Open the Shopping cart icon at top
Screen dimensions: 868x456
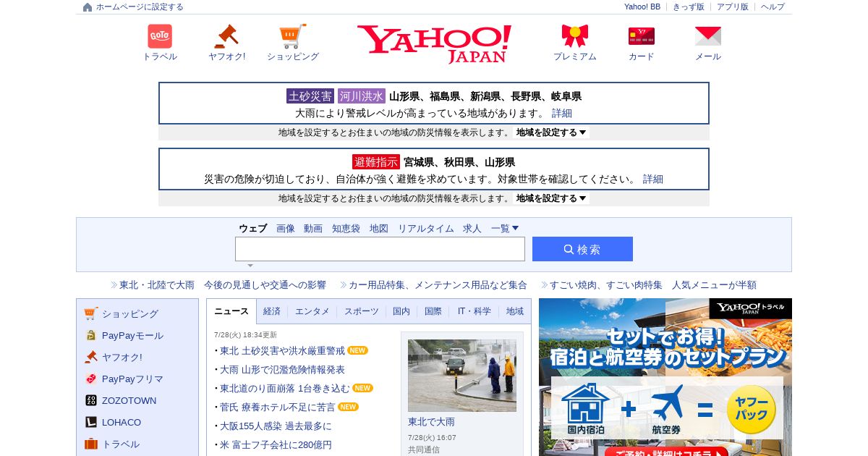tap(293, 36)
